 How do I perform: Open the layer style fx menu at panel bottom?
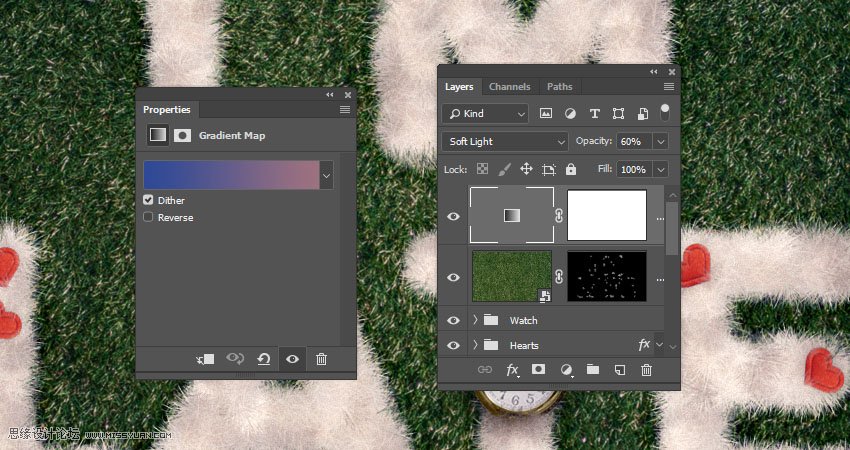click(512, 370)
